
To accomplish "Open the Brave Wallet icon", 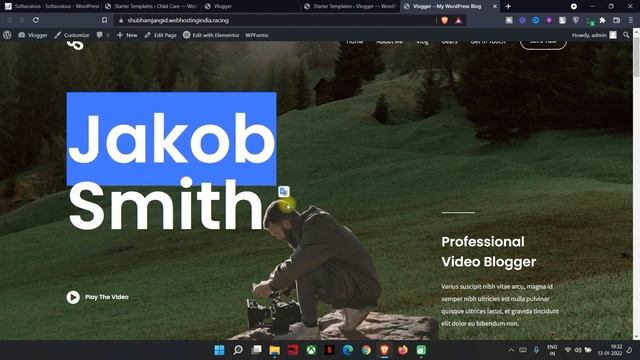I will pyautogui.click(x=617, y=20).
